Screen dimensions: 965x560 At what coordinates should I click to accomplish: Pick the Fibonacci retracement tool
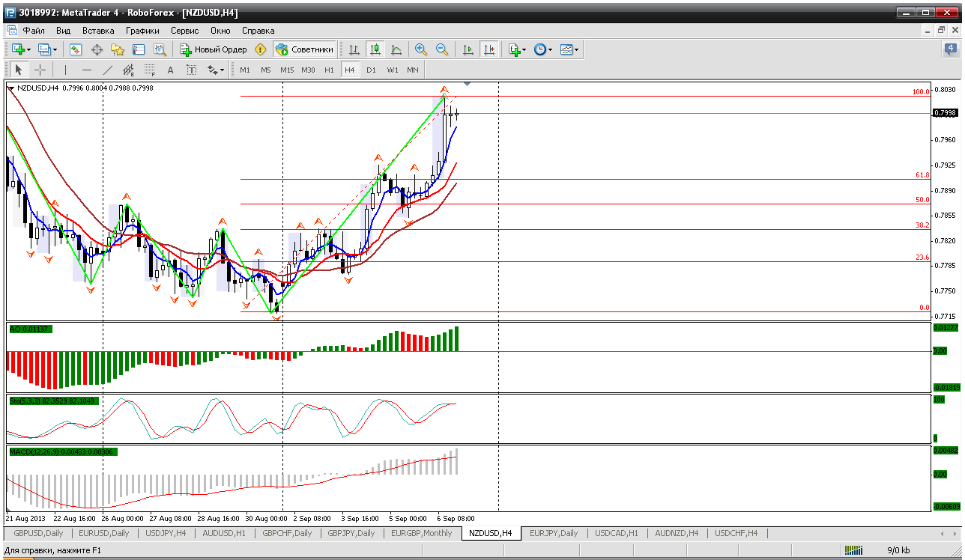coord(149,70)
